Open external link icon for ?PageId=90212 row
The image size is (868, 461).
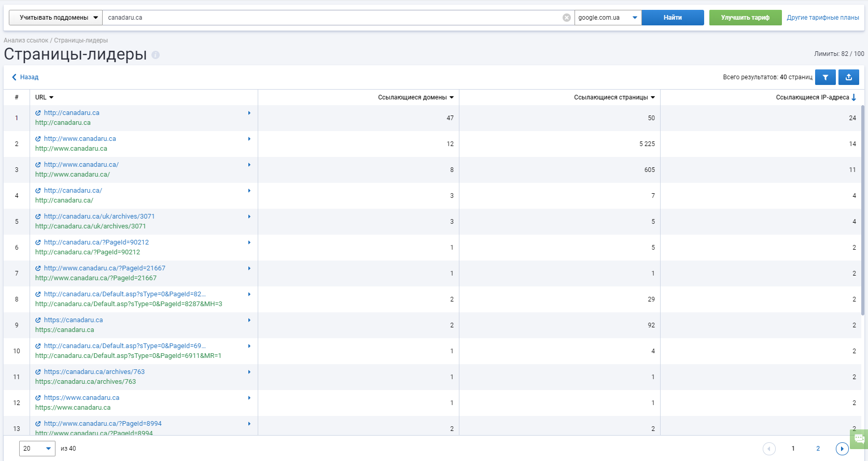coord(38,242)
